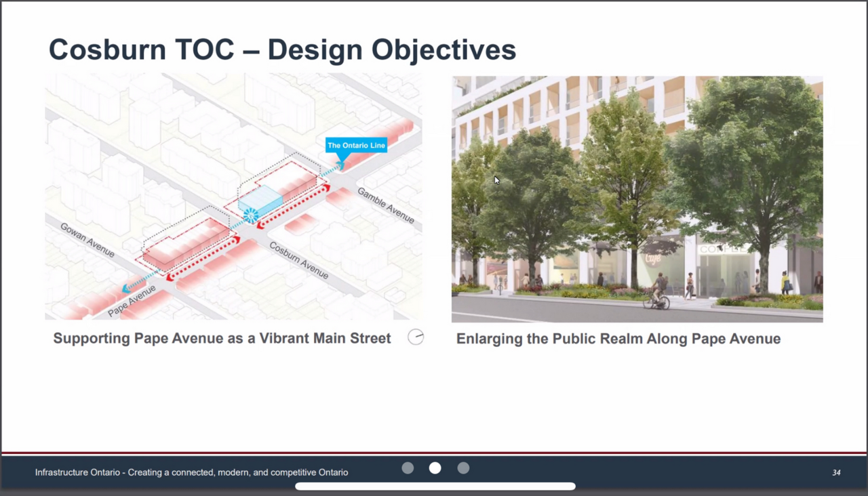This screenshot has height=496, width=868.
Task: Click the person in the yellow jacket
Action: tap(785, 282)
